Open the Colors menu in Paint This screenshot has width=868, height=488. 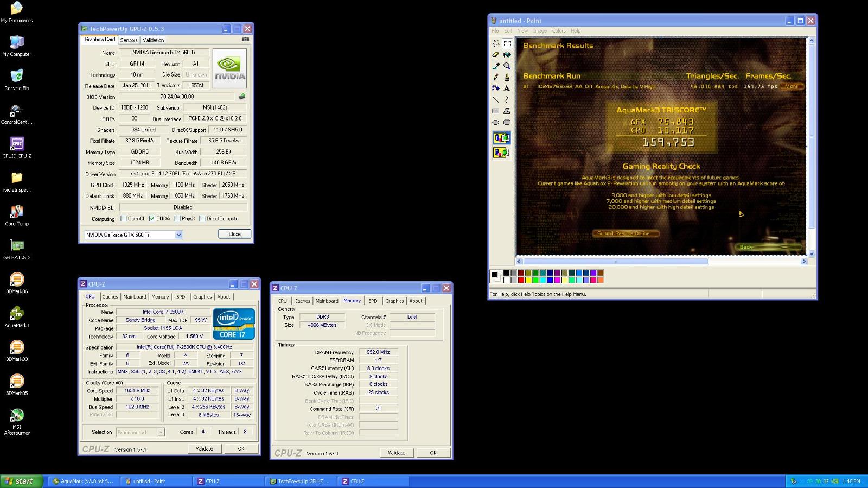[559, 31]
